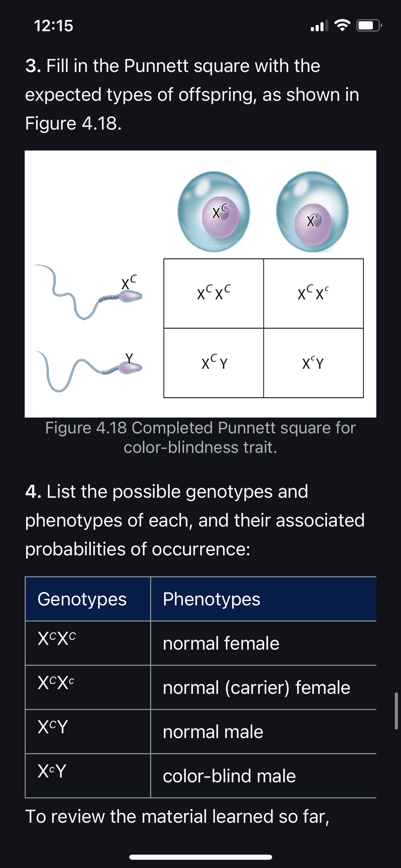Screen dimensions: 401x868
Task: Tap the battery indicator icon
Action: click(x=369, y=25)
